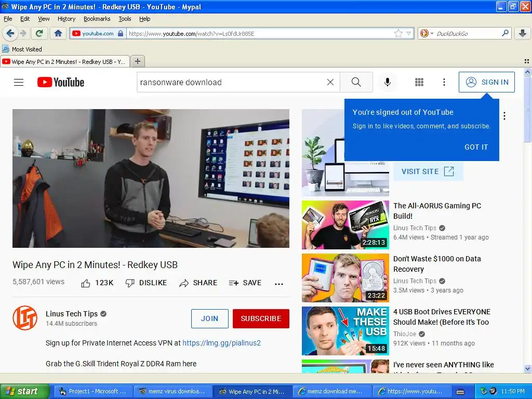Click the red SUBSCRIBE button
532x399 pixels.
(261, 318)
